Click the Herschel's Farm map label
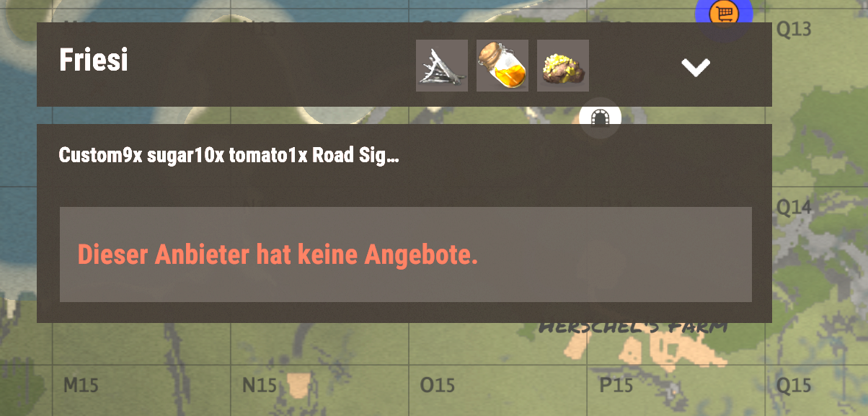The width and height of the screenshot is (868, 416). pos(633,328)
